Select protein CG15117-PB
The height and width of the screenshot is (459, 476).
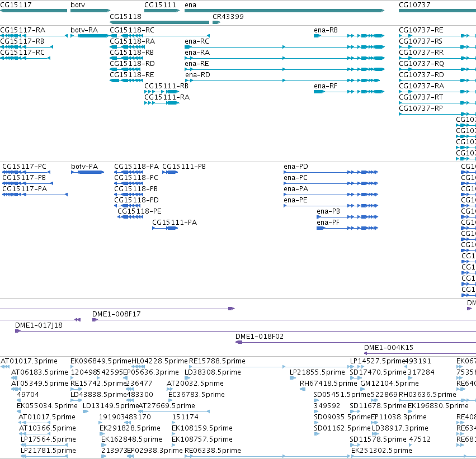click(27, 183)
